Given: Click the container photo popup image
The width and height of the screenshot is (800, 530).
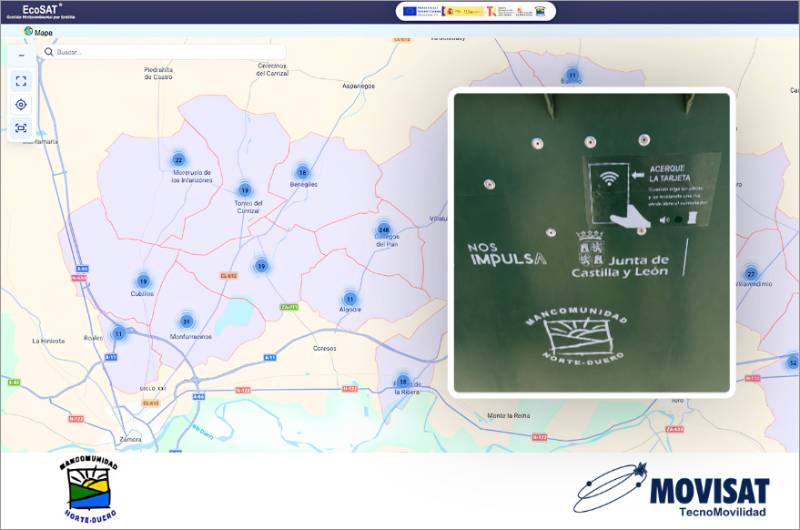Looking at the screenshot, I should tap(592, 243).
